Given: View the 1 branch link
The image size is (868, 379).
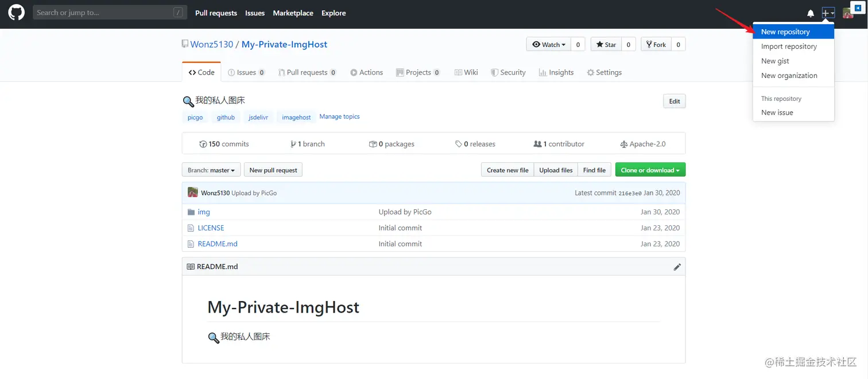Looking at the screenshot, I should (308, 144).
